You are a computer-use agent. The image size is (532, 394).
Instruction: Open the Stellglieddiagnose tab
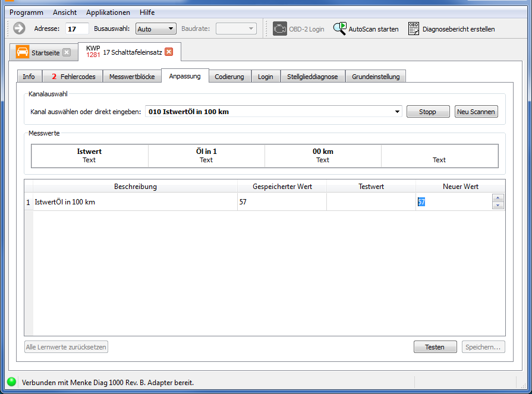[312, 77]
